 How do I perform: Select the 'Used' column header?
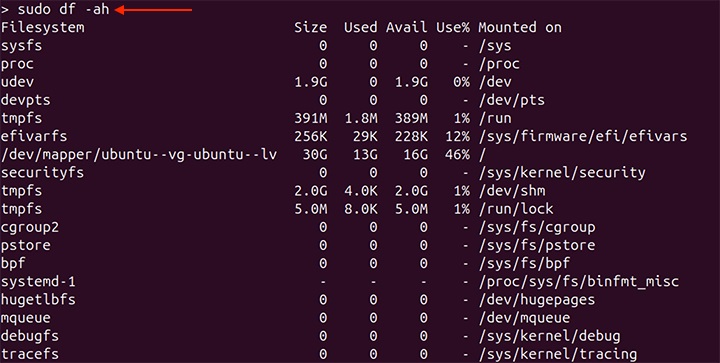click(x=360, y=28)
